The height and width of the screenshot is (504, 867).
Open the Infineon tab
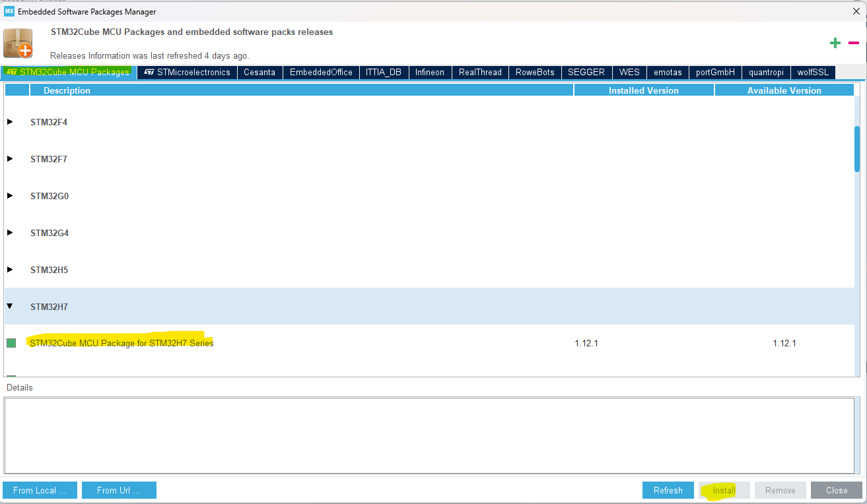430,73
